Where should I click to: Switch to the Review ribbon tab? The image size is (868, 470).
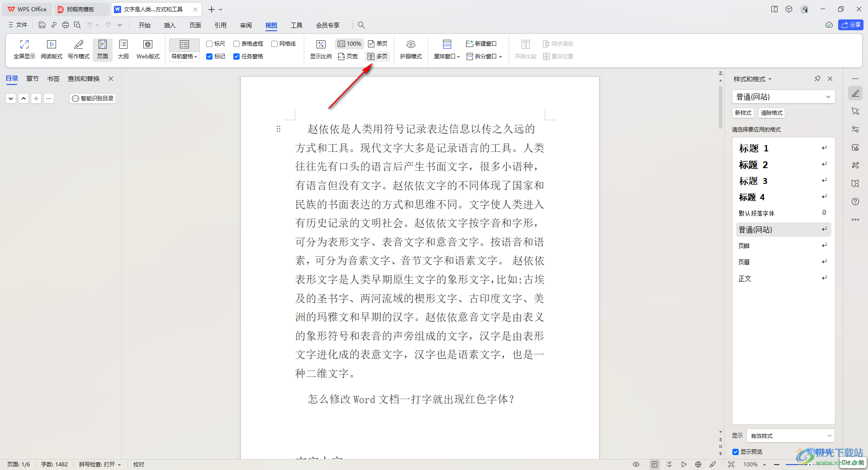click(246, 25)
